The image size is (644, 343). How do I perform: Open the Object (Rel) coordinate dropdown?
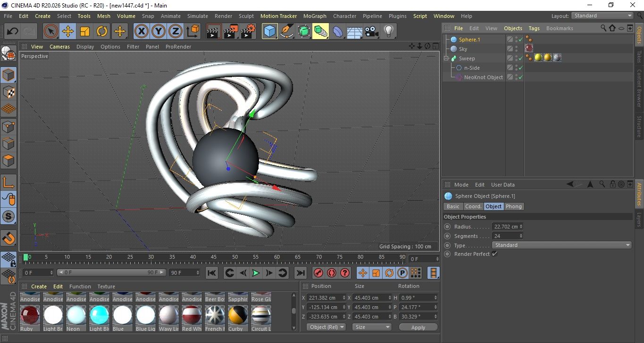click(x=326, y=327)
